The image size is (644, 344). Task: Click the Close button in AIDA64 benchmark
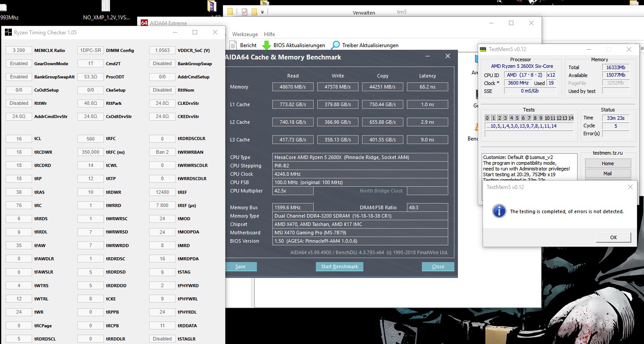[x=438, y=266]
